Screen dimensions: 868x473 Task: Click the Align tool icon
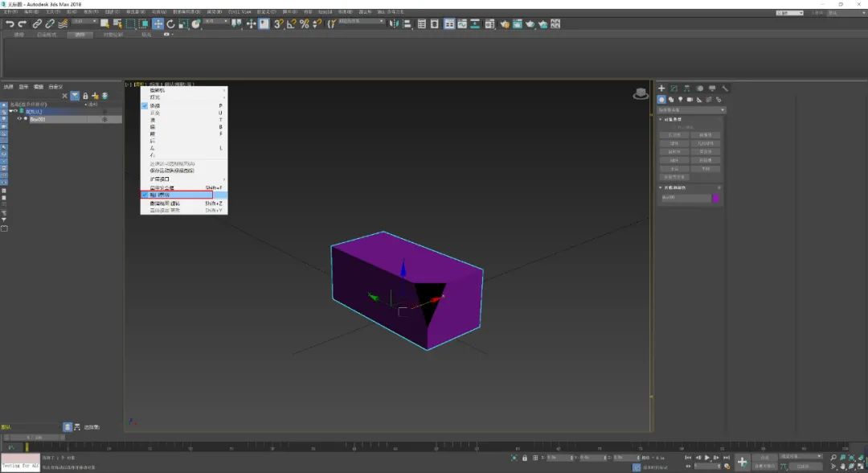tap(407, 24)
